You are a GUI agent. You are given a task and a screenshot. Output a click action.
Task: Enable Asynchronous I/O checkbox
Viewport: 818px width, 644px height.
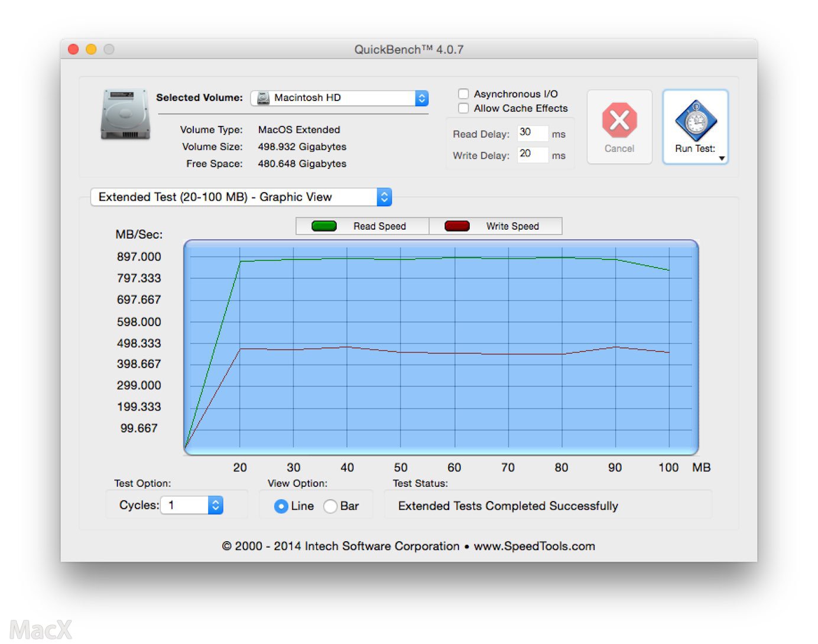click(464, 94)
